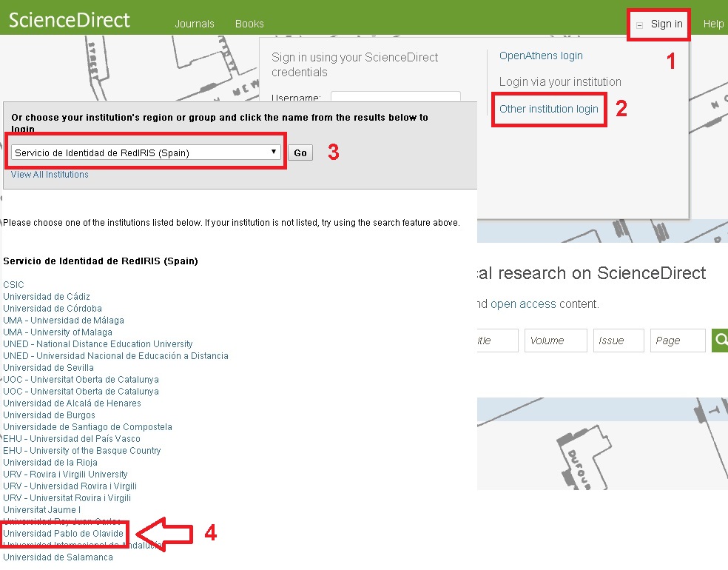Screen dimensions: 728x570
Task: Select UNED - National Distance Education University
Action: 98,343
